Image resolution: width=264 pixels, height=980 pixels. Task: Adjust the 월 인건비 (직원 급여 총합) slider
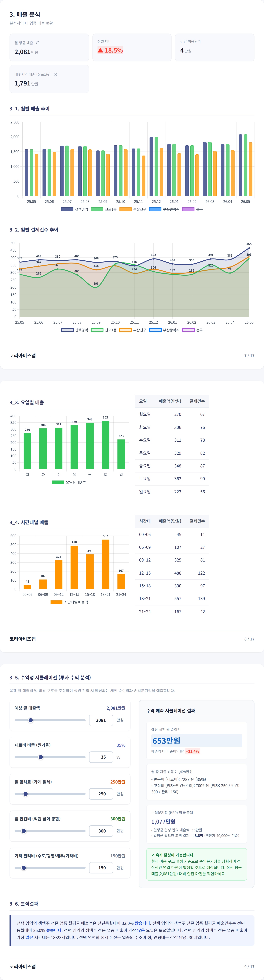coord(50,831)
